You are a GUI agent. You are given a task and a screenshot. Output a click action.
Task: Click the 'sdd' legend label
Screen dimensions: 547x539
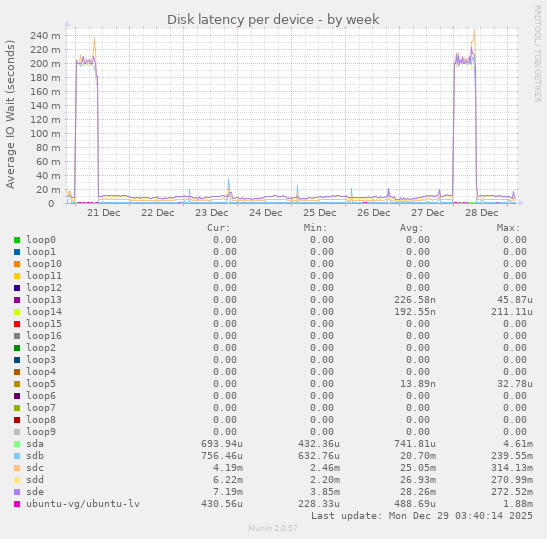coord(35,480)
